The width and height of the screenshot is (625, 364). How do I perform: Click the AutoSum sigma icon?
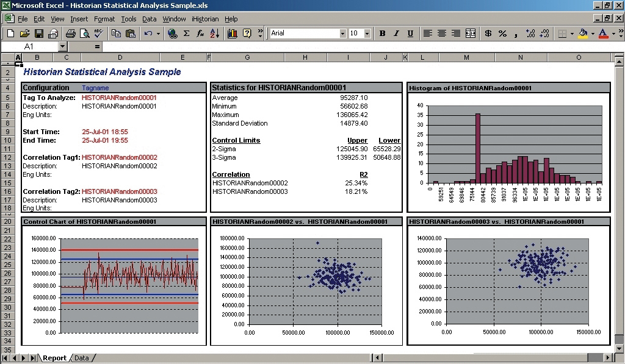tap(186, 34)
